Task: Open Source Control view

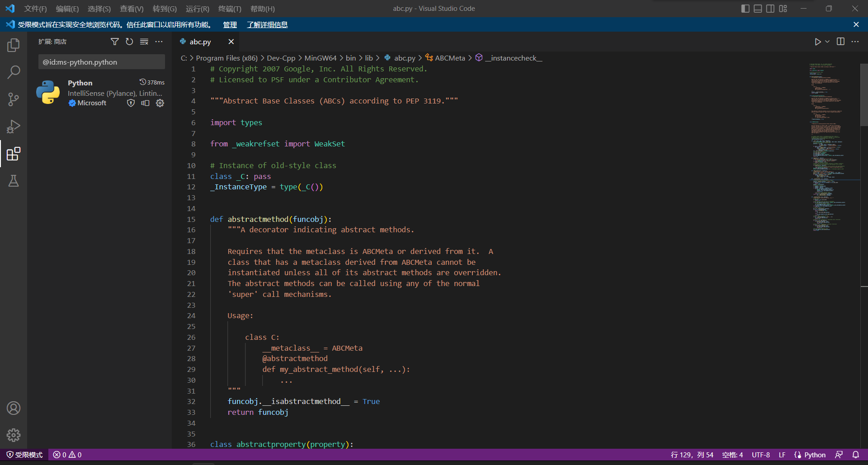Action: (x=14, y=99)
